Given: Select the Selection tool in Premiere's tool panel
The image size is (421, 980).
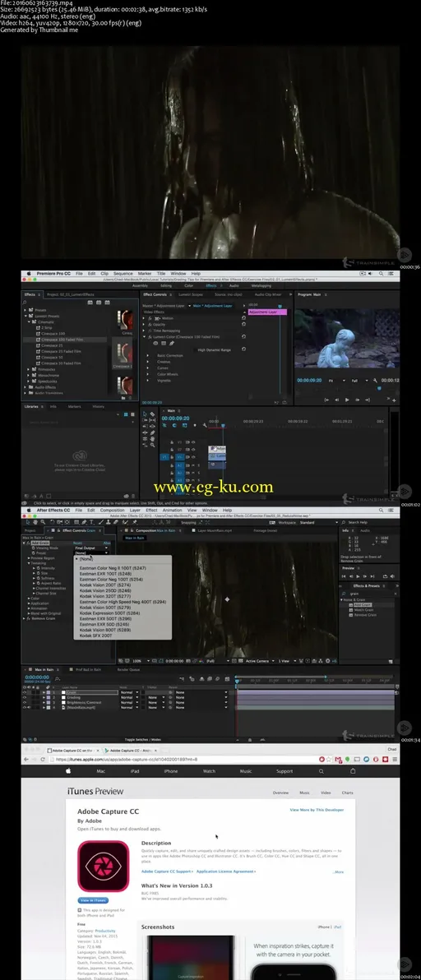Looking at the screenshot, I should coord(146,414).
